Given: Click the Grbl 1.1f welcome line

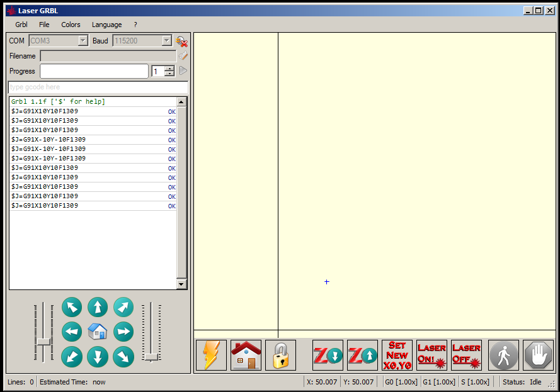Looking at the screenshot, I should [58, 101].
